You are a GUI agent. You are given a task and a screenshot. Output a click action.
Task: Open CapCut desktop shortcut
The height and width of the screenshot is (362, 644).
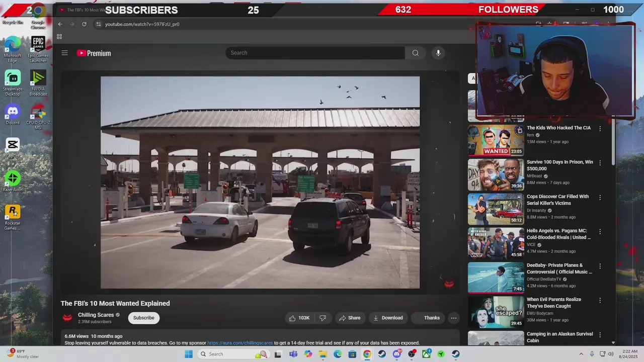tap(13, 148)
